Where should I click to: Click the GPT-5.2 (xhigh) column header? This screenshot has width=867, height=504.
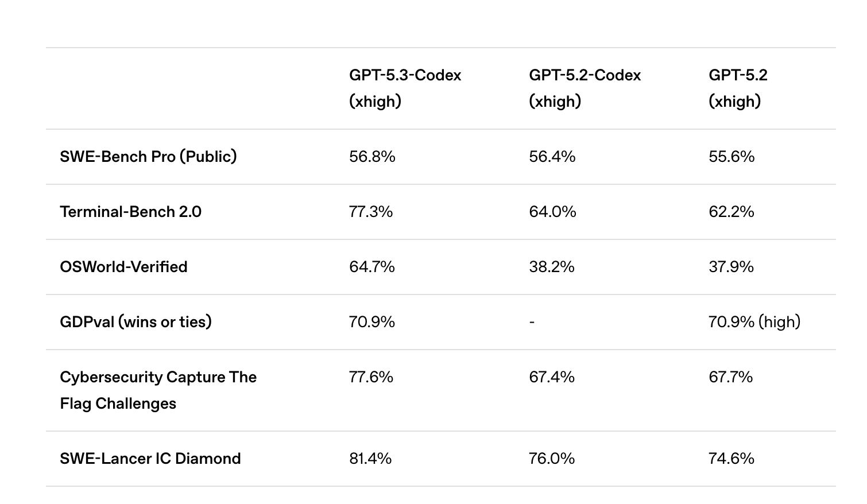[x=738, y=88]
